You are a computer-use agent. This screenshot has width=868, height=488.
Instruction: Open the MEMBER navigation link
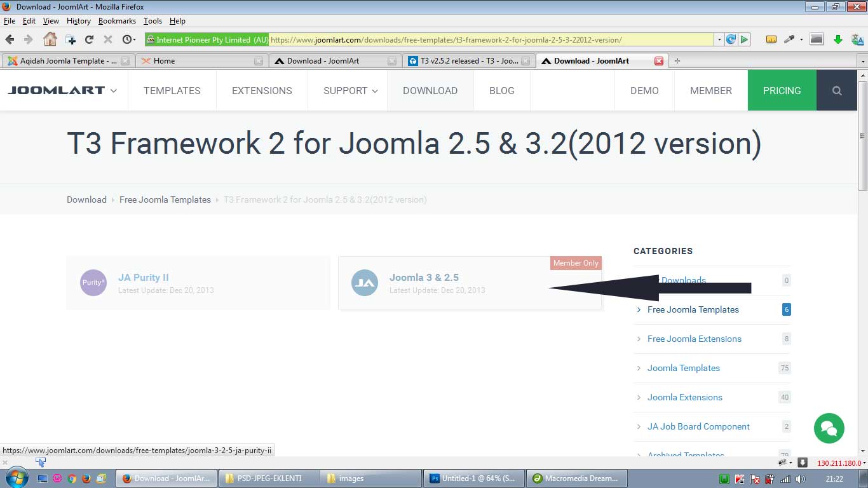tap(711, 90)
